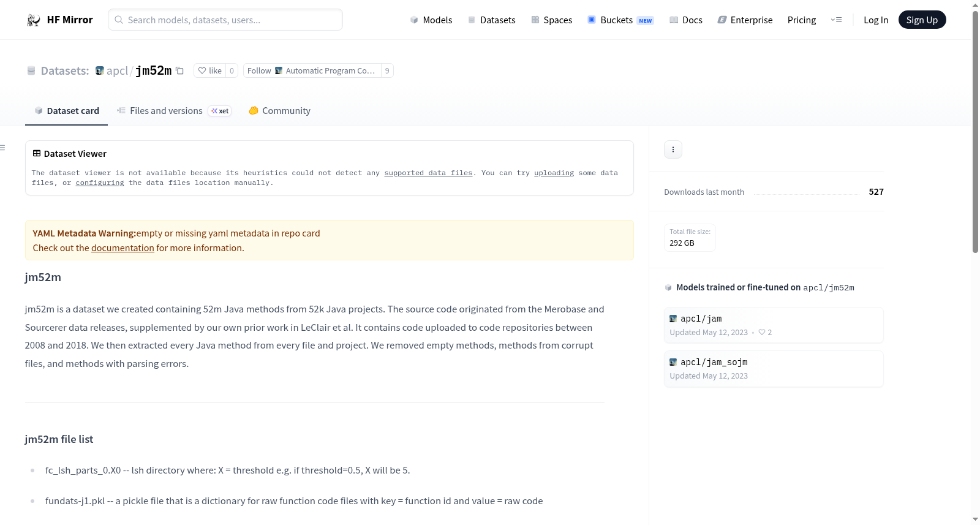The width and height of the screenshot is (980, 525).
Task: Click the jm52m heading
Action: 43,278
